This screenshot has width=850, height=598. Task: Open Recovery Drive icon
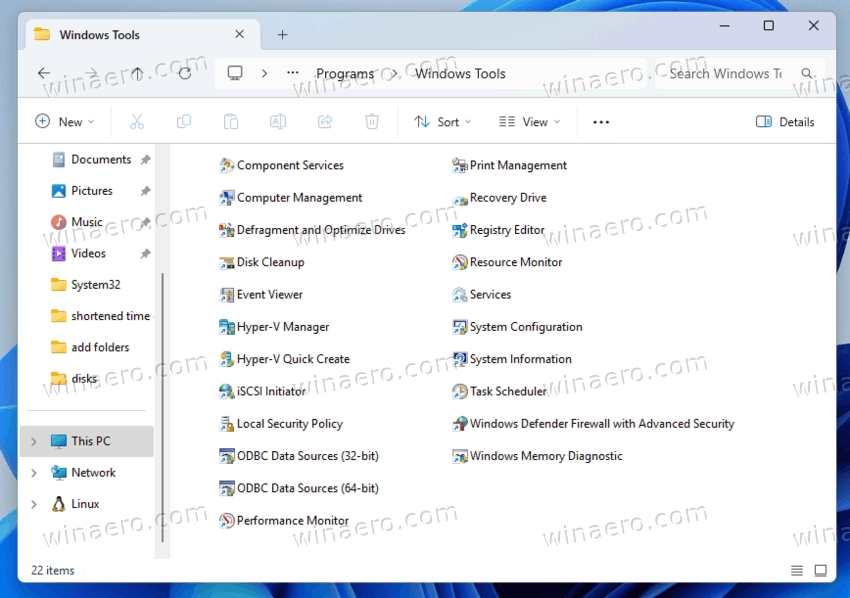tap(460, 199)
